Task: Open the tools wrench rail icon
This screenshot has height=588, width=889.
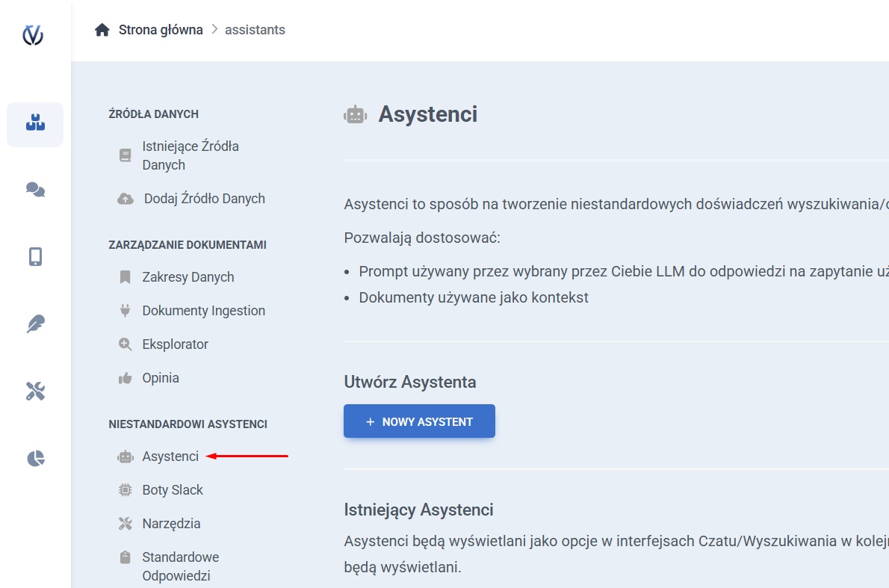Action: tap(35, 391)
